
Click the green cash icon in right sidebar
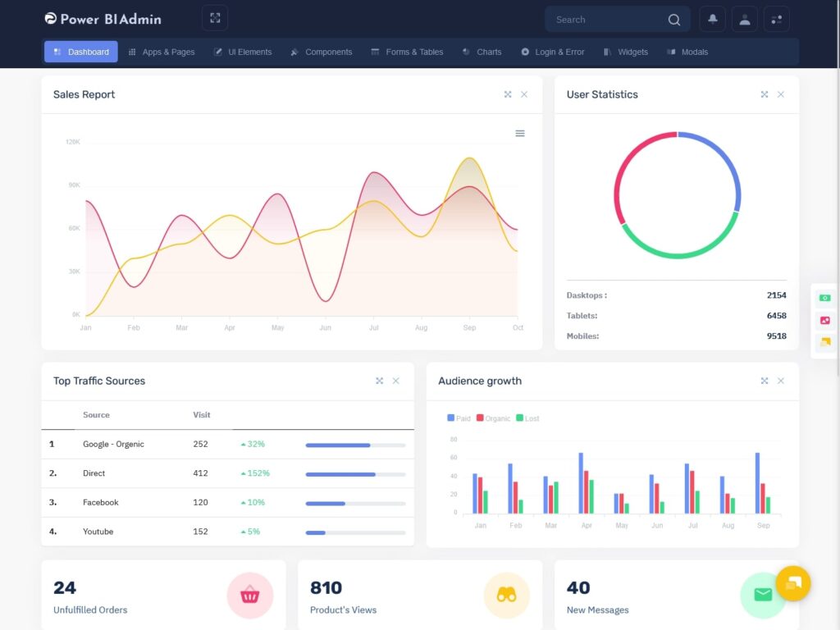click(x=824, y=297)
